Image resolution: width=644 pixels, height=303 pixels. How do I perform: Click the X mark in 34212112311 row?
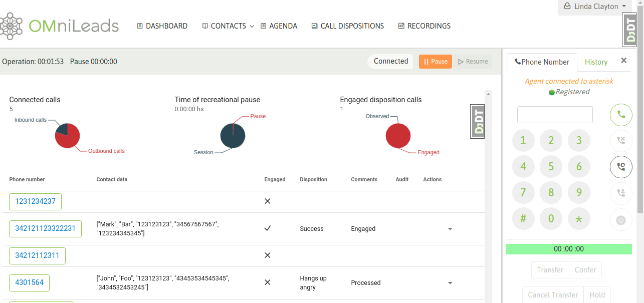pos(268,255)
